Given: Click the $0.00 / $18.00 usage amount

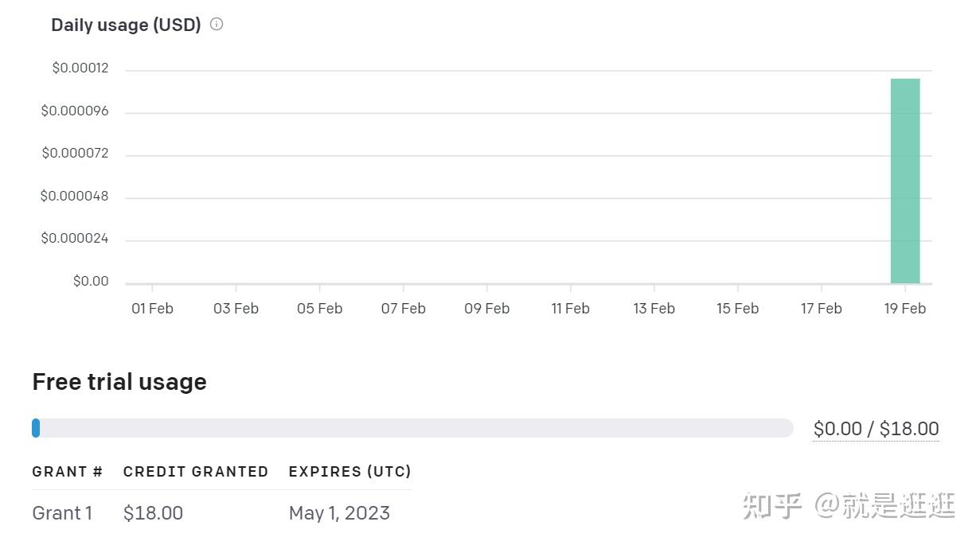Looking at the screenshot, I should 876,429.
